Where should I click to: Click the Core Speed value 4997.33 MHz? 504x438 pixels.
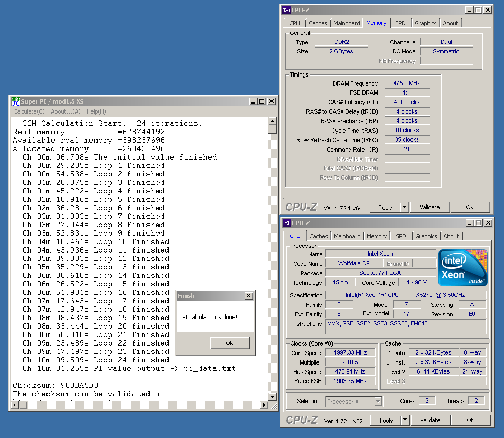coord(350,352)
